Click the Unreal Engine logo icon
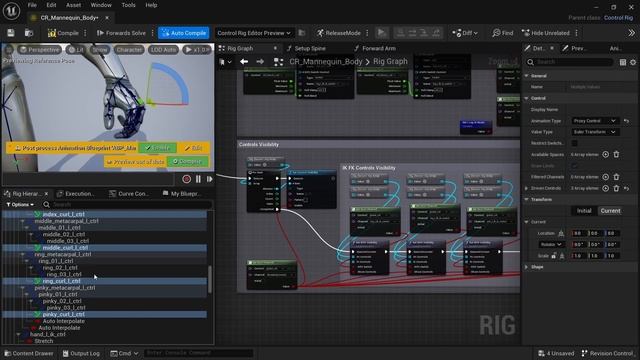The width and height of the screenshot is (640, 360). (11, 11)
